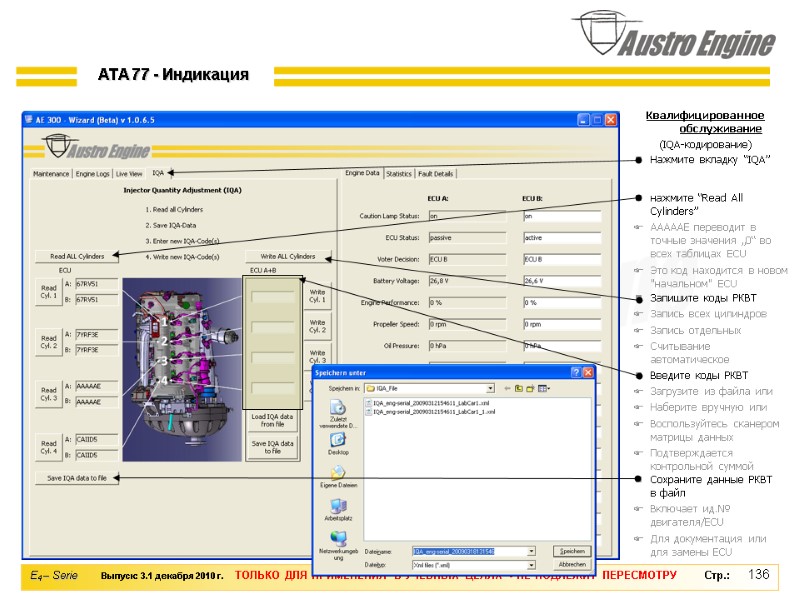
Task: Switch to the Engine Logs tab
Action: (92, 174)
